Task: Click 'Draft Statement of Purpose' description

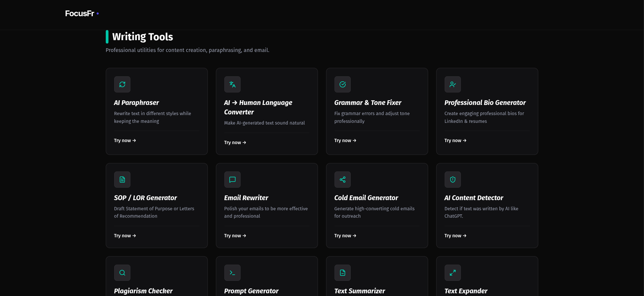Action: click(154, 212)
